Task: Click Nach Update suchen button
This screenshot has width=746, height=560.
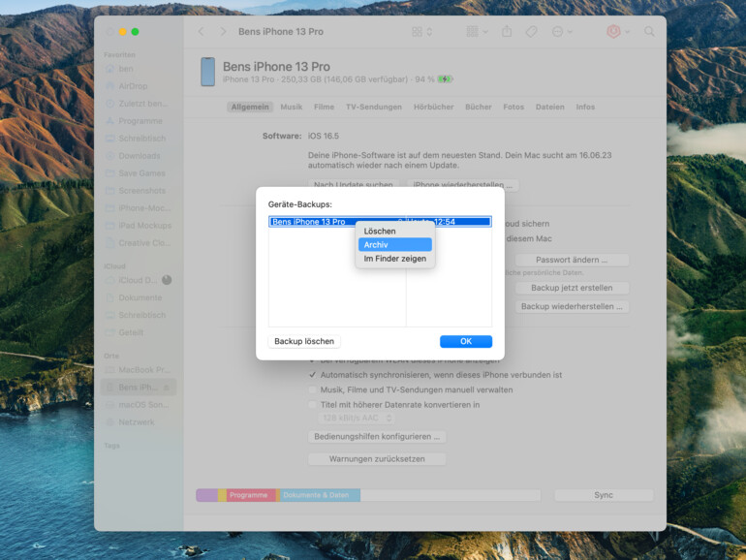Action: tap(353, 184)
